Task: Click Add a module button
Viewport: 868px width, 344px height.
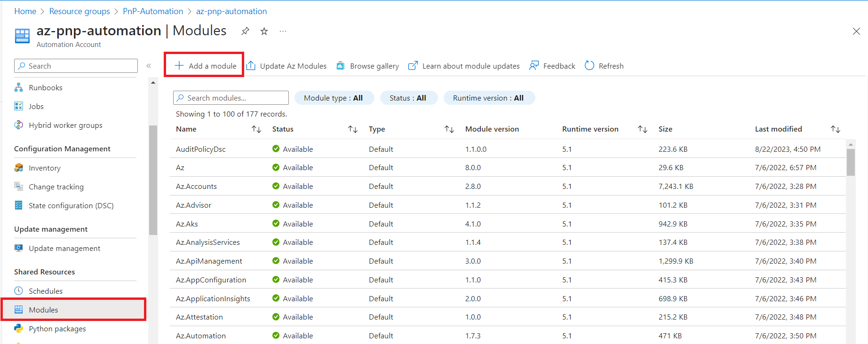Action: 205,66
